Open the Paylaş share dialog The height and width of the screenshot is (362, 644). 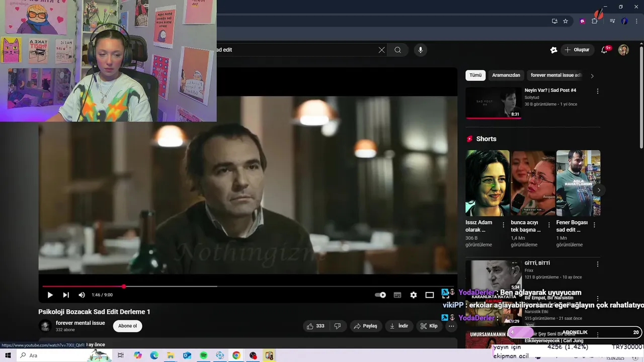366,326
